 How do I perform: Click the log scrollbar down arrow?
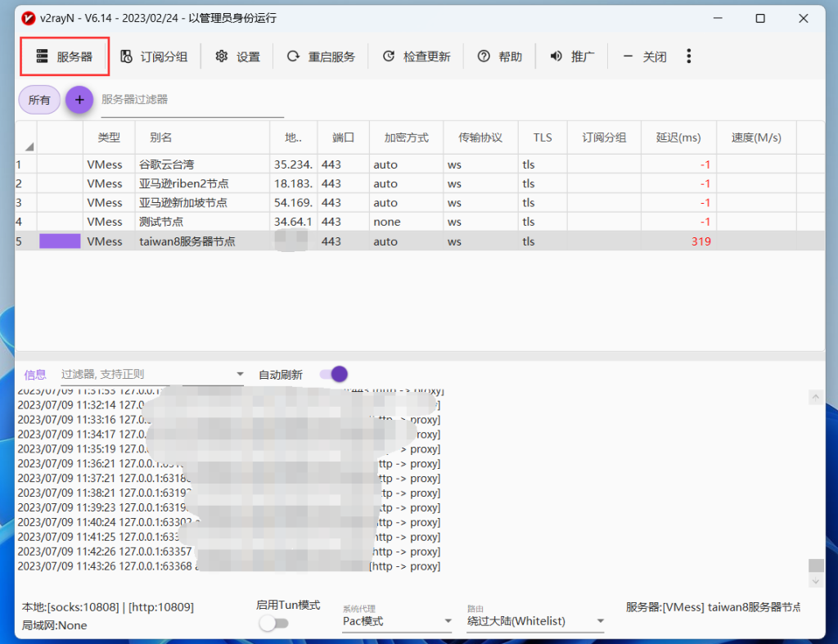point(816,580)
